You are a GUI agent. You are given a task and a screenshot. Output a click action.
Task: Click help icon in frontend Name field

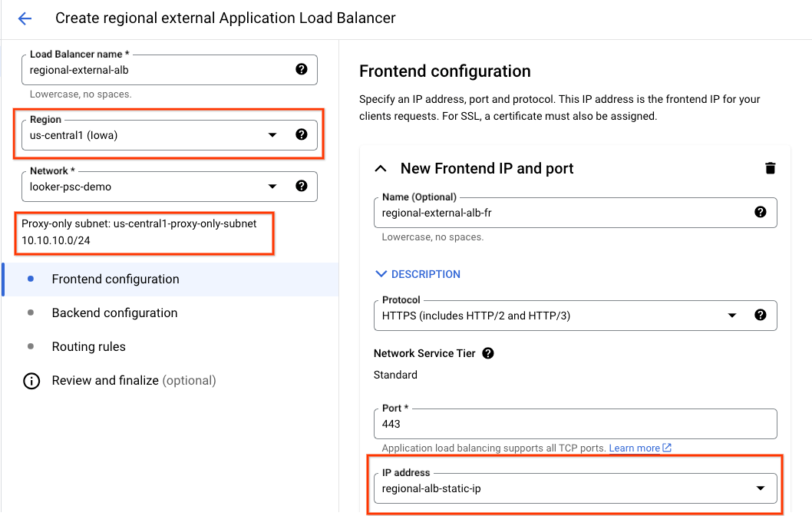point(761,212)
